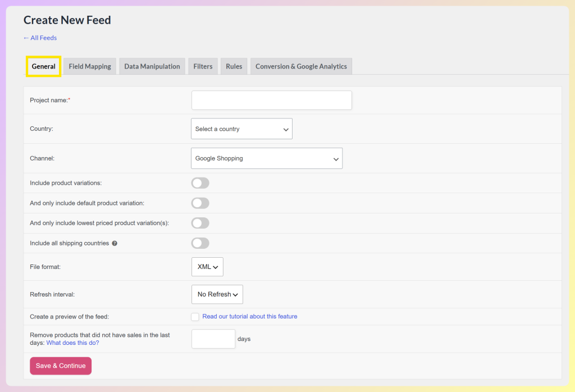
Task: Select the Rules tab
Action: (234, 66)
